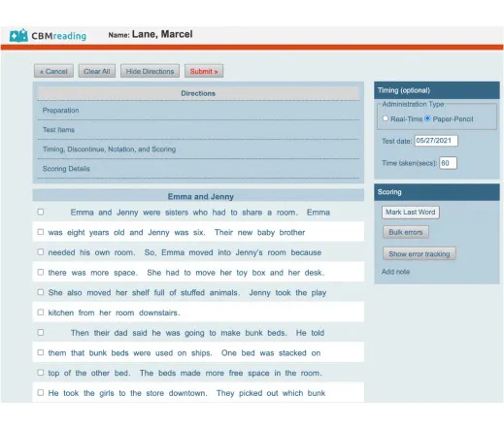Click the student name Lane, Marcel
This screenshot has width=504, height=429.
pyautogui.click(x=162, y=34)
